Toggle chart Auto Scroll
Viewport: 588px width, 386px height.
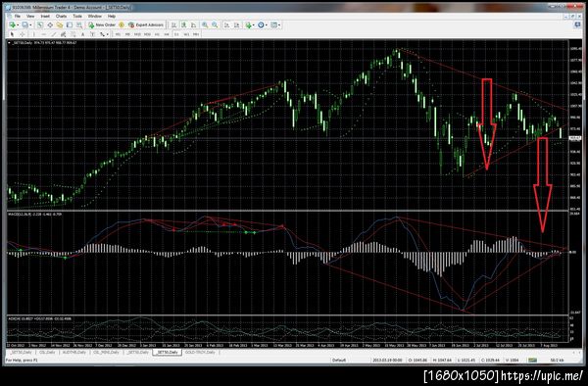pos(227,25)
